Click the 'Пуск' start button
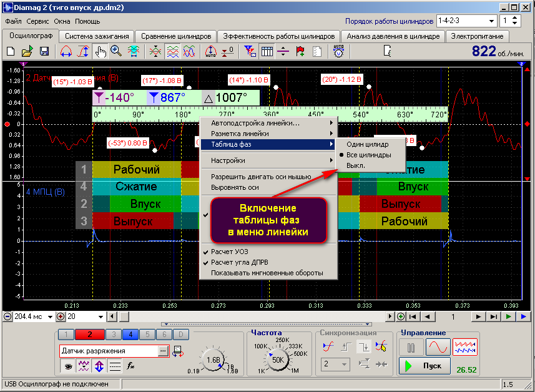The width and height of the screenshot is (535, 392). [x=425, y=366]
